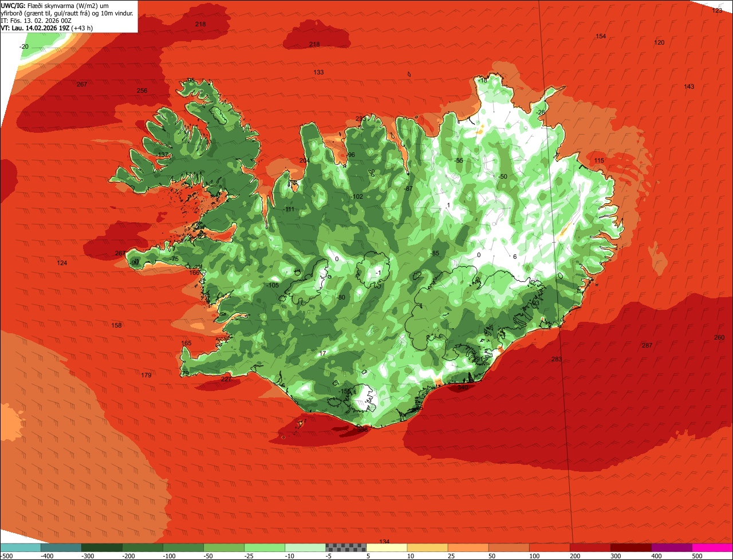This screenshot has width=733, height=560.
Task: Click the legend swatch between -200 and -100
Action: point(143,547)
